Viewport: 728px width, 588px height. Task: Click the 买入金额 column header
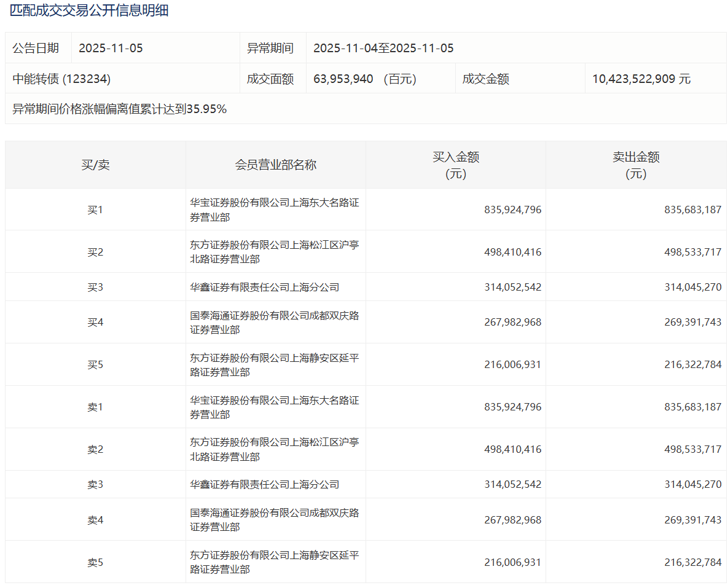[x=455, y=165]
